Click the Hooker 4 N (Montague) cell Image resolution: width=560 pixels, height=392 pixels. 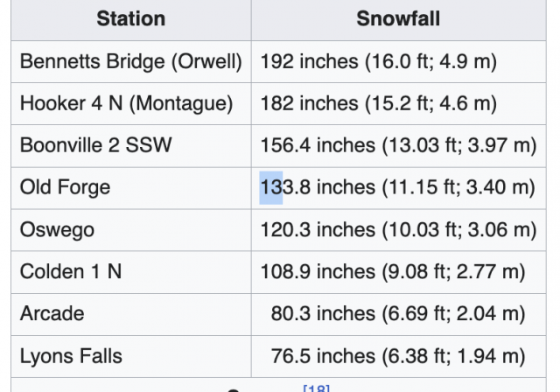tap(126, 104)
